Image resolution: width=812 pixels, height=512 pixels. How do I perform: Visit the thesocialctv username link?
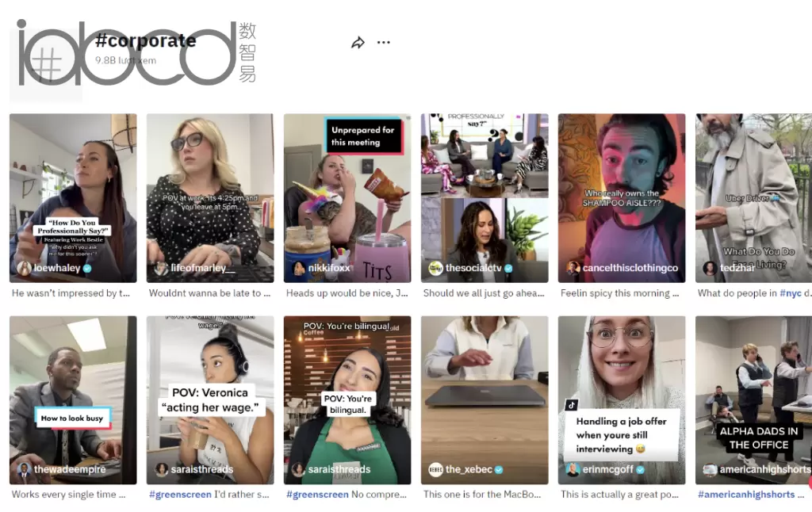[x=474, y=268]
